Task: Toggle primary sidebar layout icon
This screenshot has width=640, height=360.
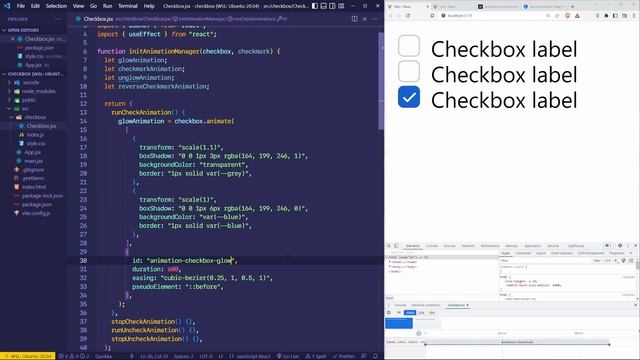Action: [x=315, y=6]
